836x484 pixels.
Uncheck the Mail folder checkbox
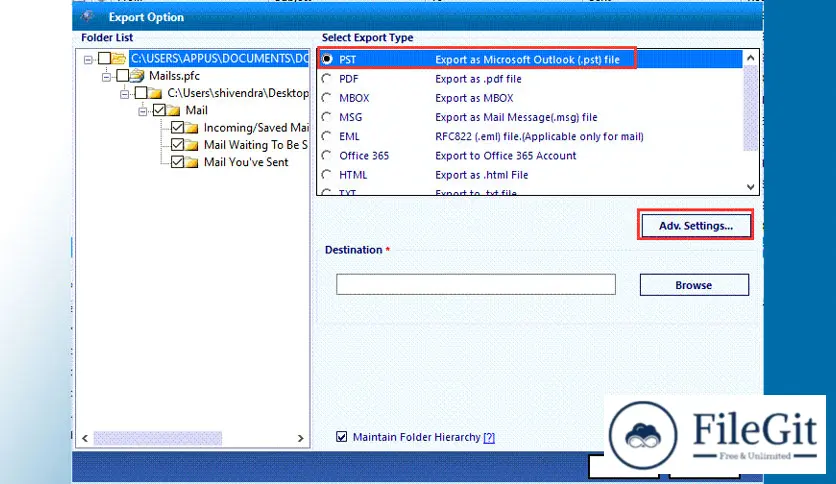tap(159, 110)
